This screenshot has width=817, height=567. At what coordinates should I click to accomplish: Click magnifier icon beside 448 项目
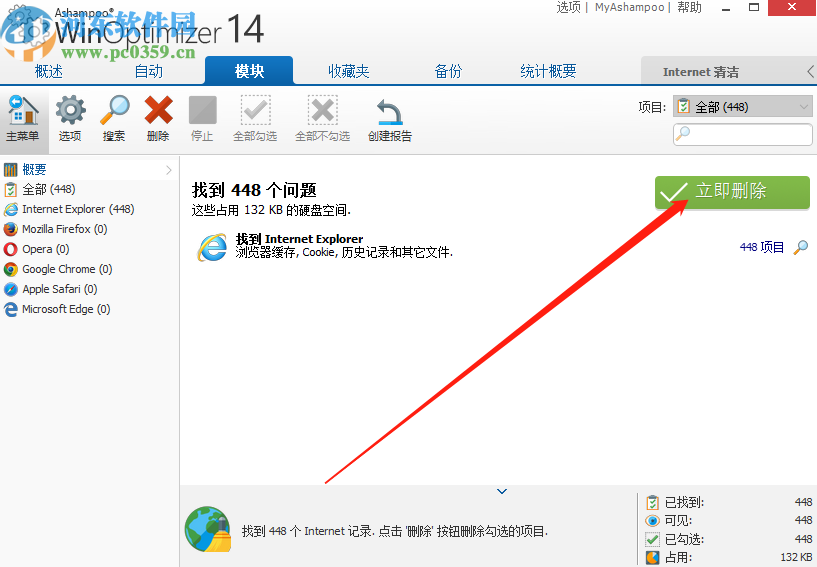pyautogui.click(x=800, y=248)
